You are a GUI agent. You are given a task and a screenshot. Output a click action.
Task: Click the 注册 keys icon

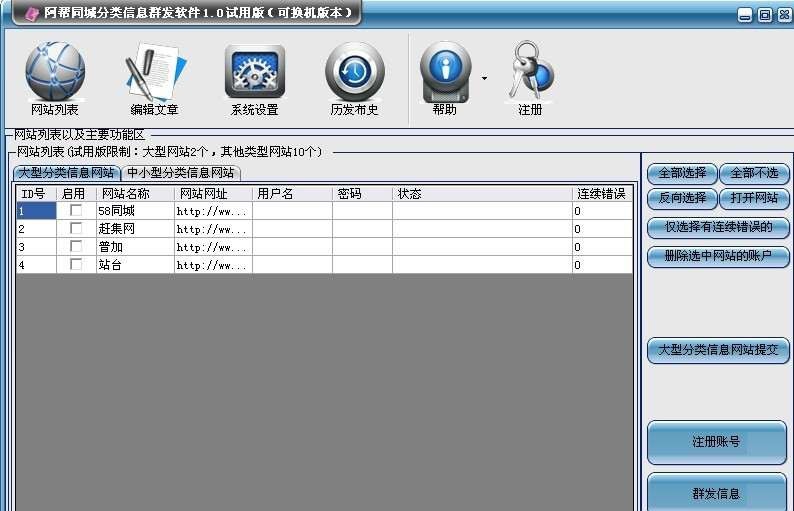click(x=530, y=71)
